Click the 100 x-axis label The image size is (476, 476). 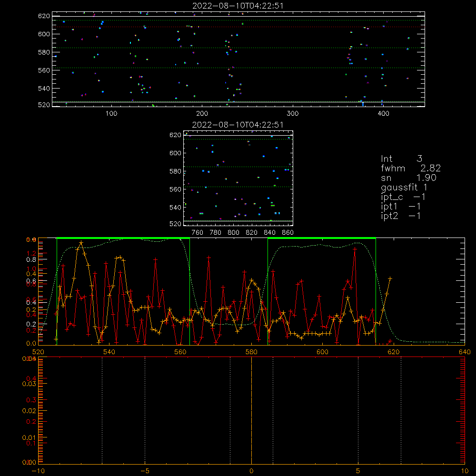[111, 114]
